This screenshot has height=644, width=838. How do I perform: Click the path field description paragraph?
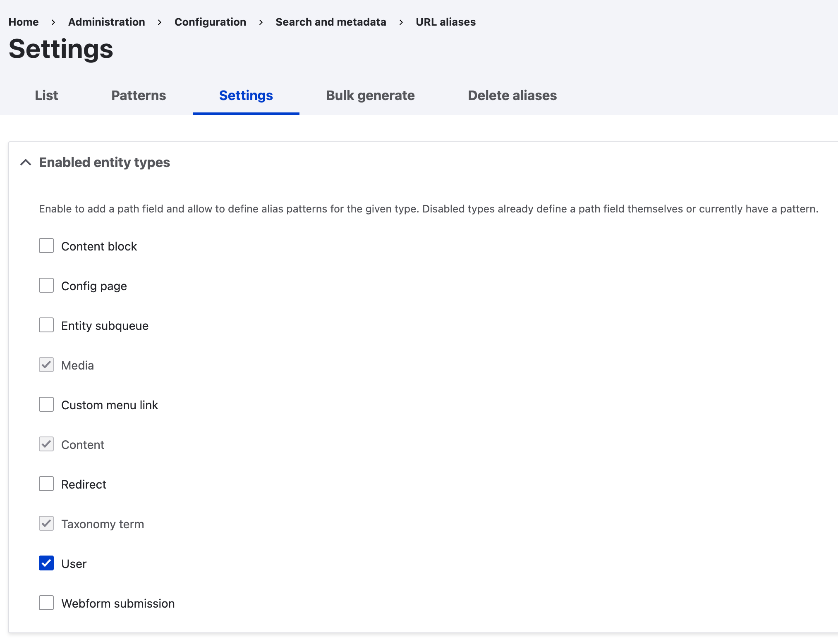coord(429,209)
